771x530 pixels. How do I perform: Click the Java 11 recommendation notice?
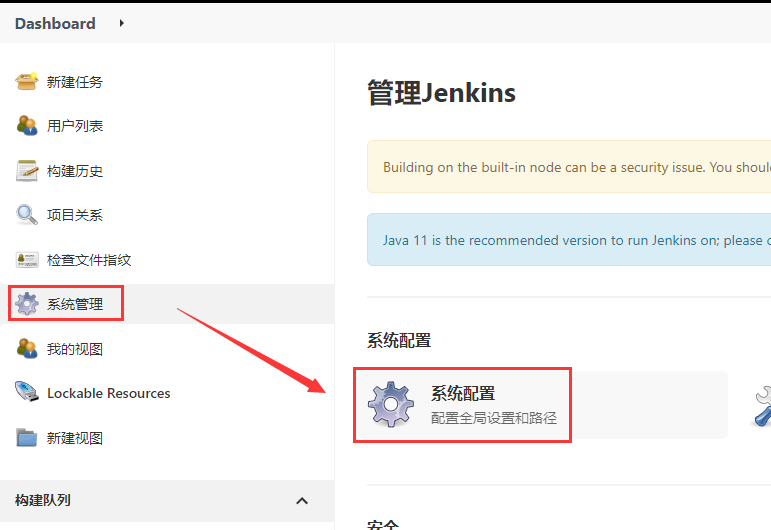(569, 239)
